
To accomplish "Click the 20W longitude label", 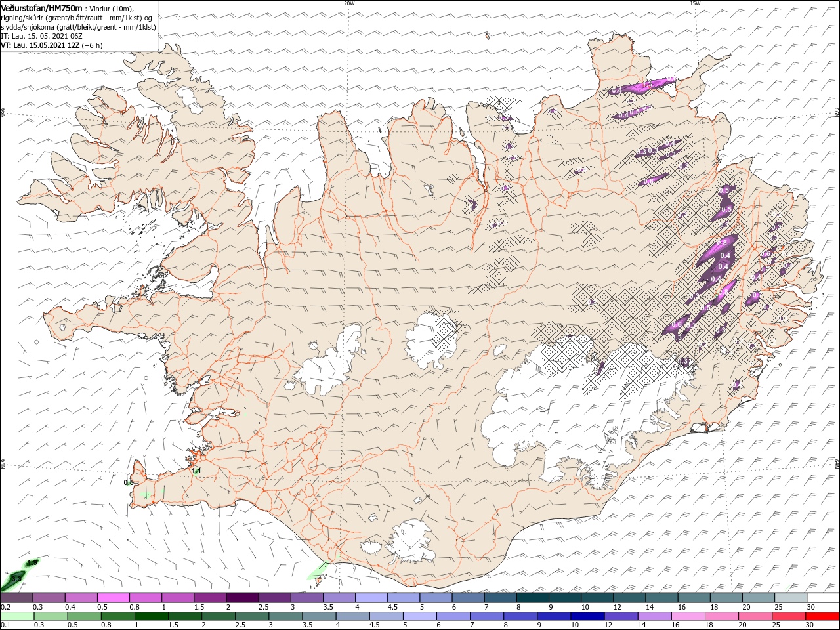I will click(349, 3).
